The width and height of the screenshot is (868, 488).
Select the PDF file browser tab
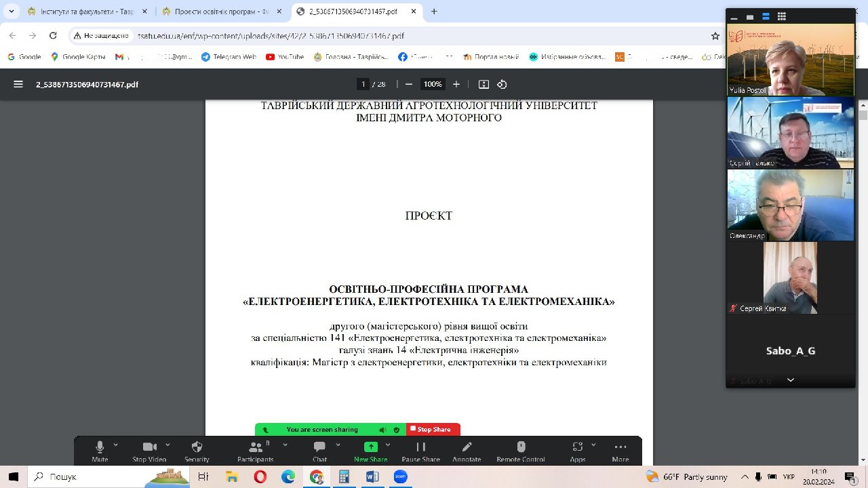(358, 12)
